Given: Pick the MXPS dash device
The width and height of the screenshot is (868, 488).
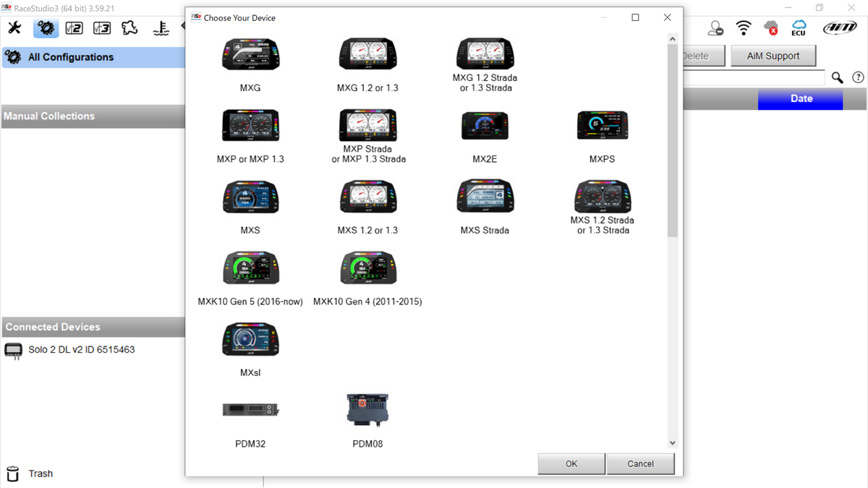Looking at the screenshot, I should tap(602, 126).
